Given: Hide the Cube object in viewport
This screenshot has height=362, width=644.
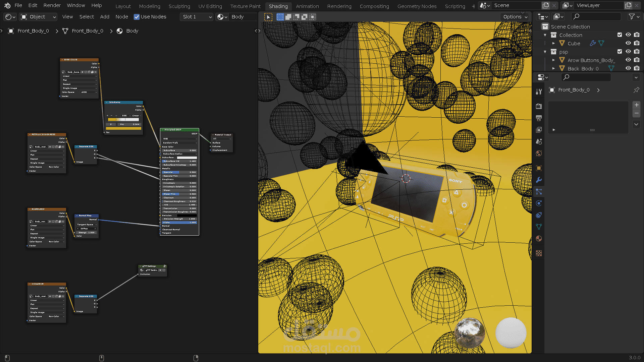Looking at the screenshot, I should (628, 43).
